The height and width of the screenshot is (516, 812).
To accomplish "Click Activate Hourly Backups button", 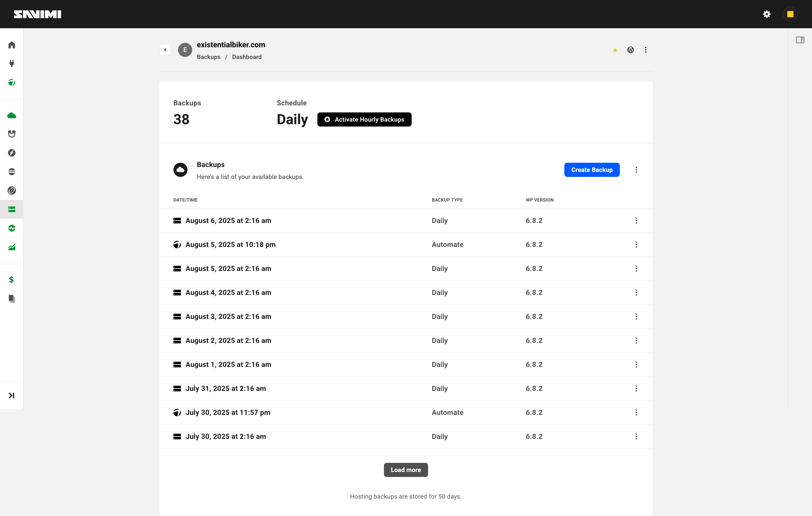I will click(x=364, y=119).
